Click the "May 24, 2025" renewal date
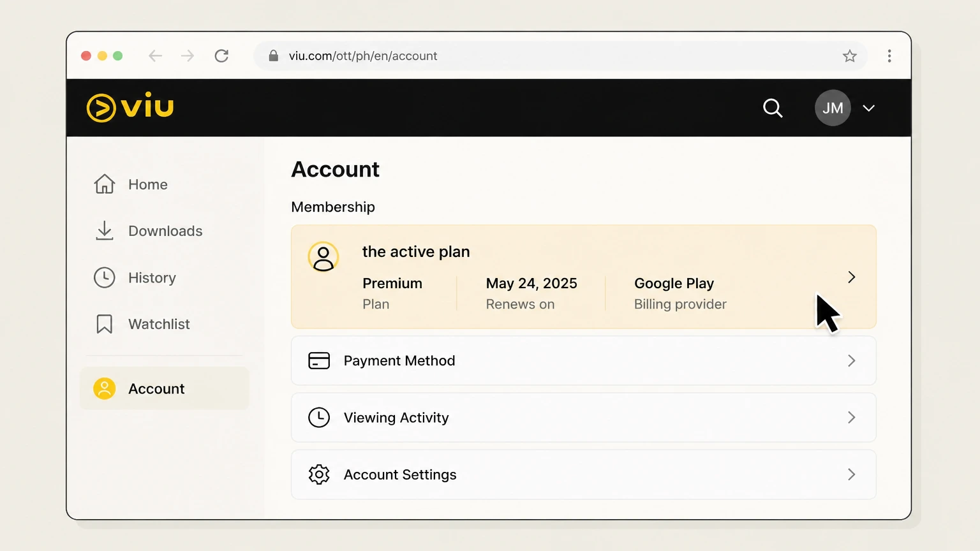 [x=531, y=283]
